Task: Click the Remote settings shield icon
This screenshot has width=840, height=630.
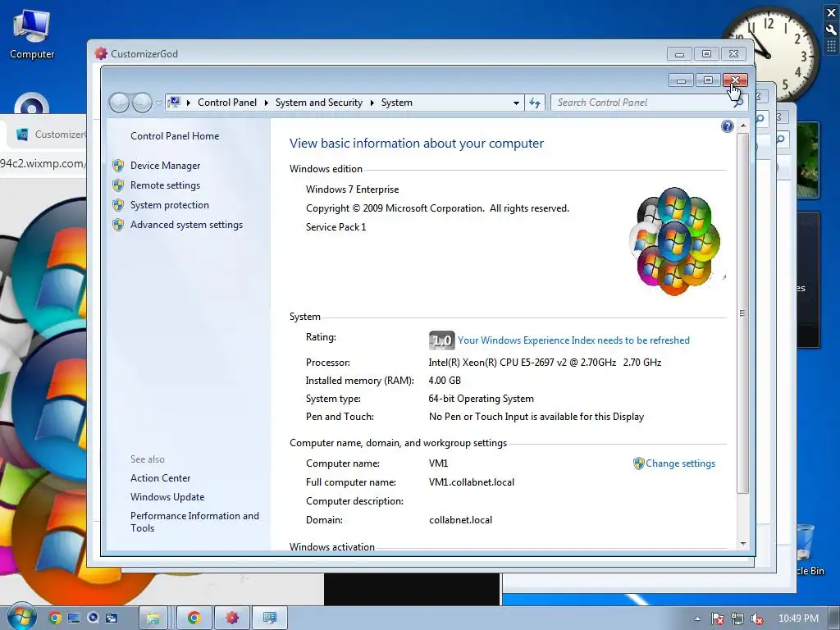Action: point(118,185)
